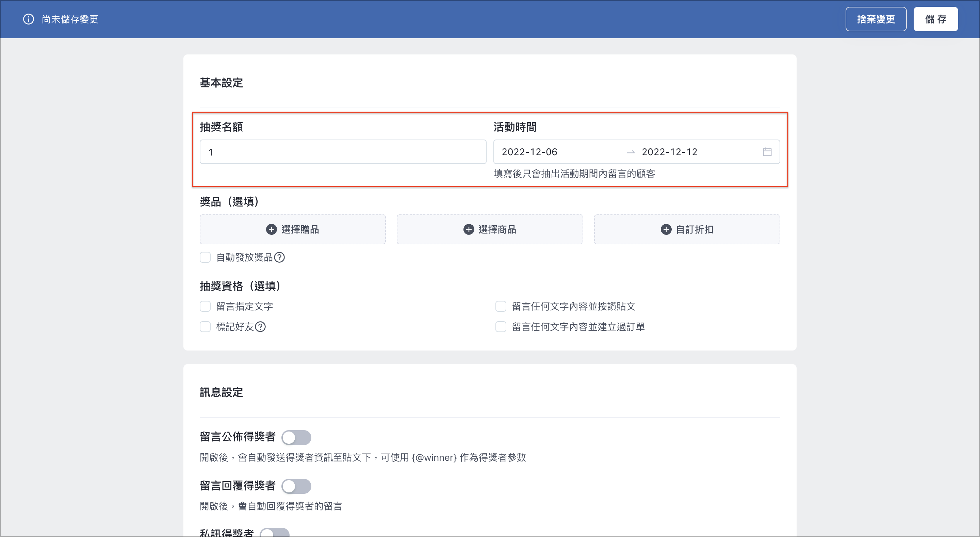The image size is (980, 537).
Task: Click the info icon beside 尚未儲存變更
Action: (x=29, y=19)
